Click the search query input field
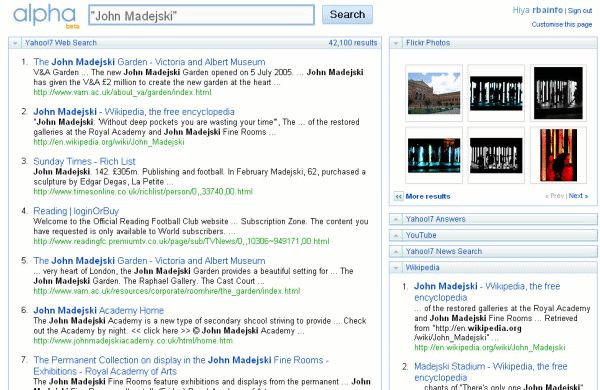The height and width of the screenshot is (390, 600). point(201,15)
